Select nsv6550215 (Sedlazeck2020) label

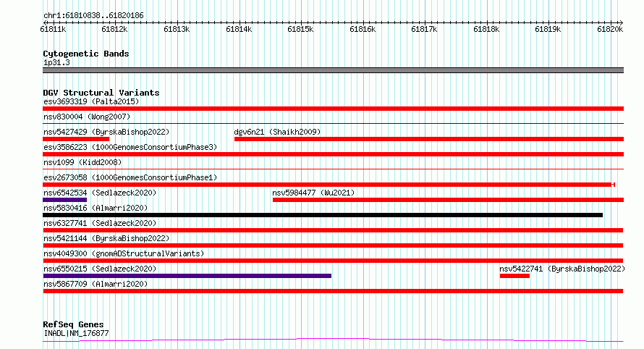(x=100, y=269)
